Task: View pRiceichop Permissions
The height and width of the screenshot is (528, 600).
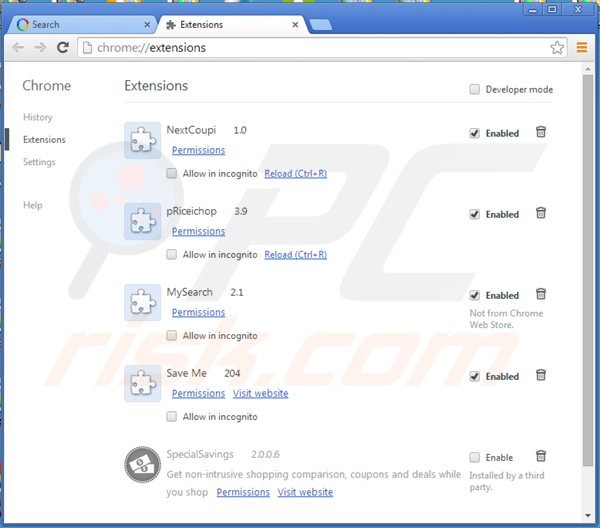Action: click(198, 231)
